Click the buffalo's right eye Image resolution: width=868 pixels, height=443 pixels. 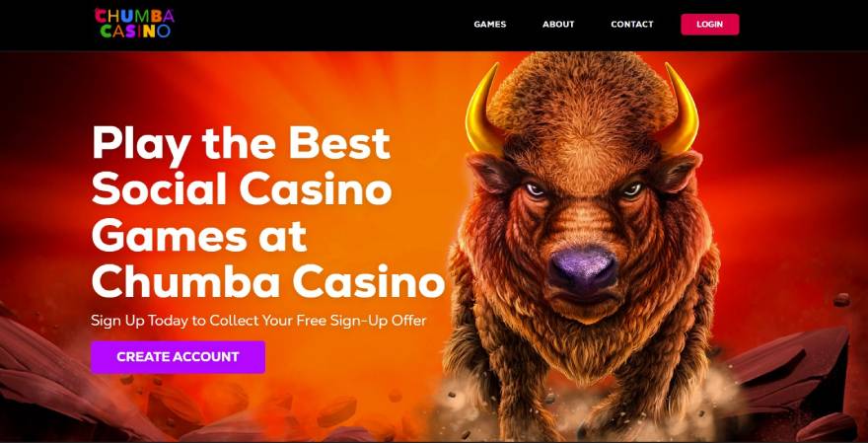(x=631, y=190)
